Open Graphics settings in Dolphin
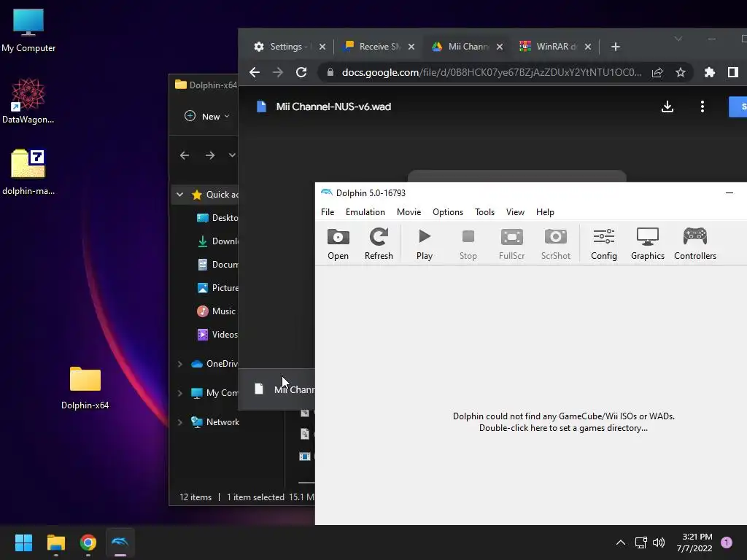 tap(648, 244)
